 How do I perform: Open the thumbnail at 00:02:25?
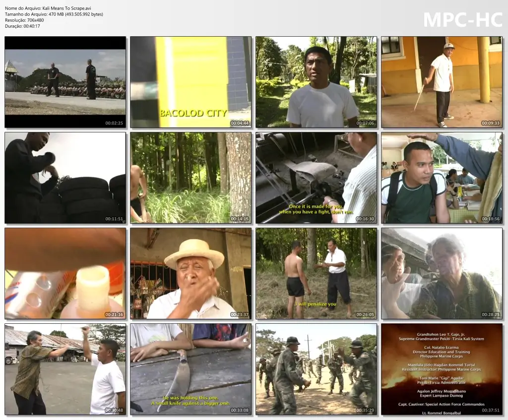(65, 82)
